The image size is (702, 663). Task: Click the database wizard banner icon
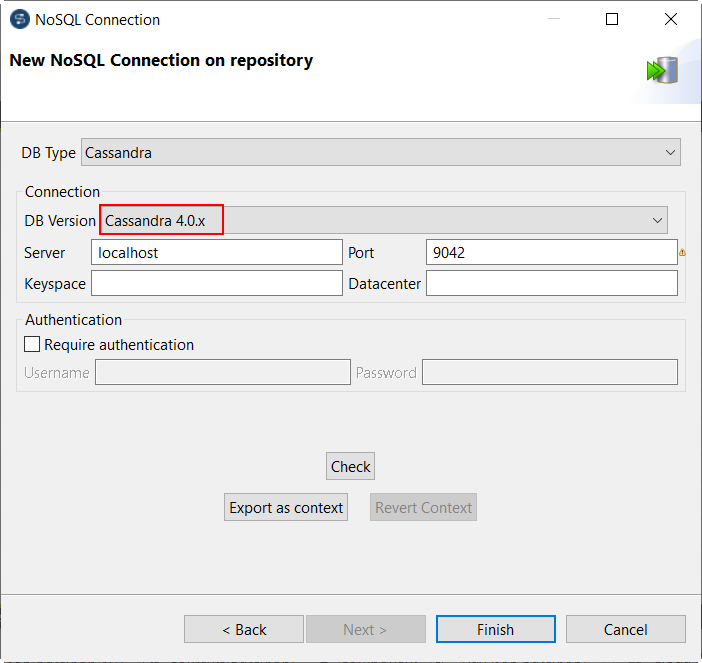pos(662,70)
